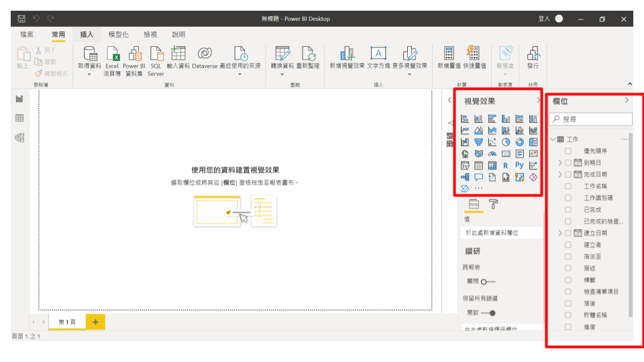Viewport: 644px width, 362px height.
Task: Open Report view from left sidebar
Action: [x=19, y=99]
